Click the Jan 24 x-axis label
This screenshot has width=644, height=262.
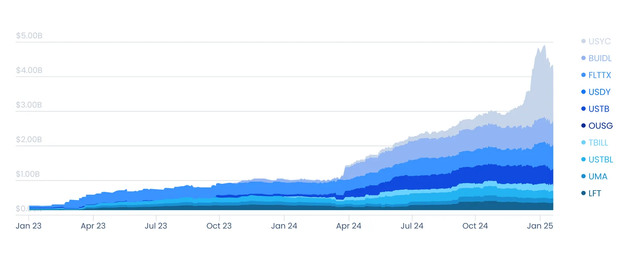284,226
